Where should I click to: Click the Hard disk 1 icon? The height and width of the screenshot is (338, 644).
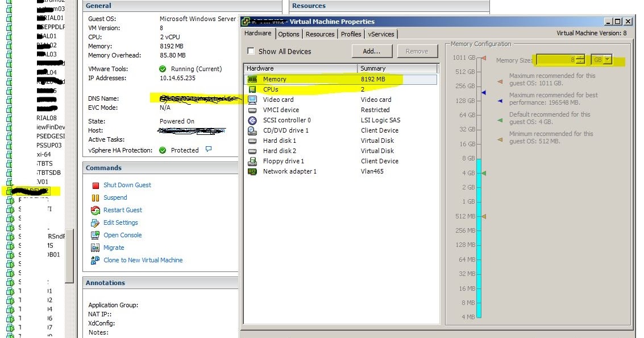252,141
